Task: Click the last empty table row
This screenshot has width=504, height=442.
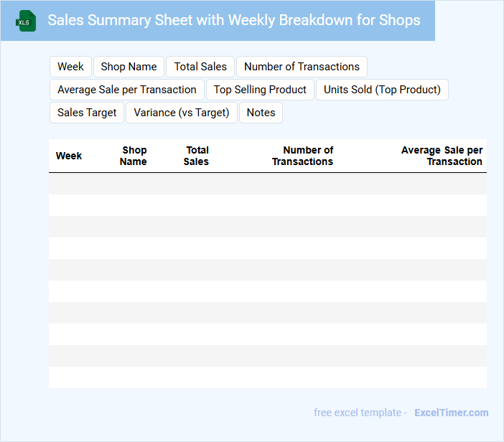Action: coord(267,377)
